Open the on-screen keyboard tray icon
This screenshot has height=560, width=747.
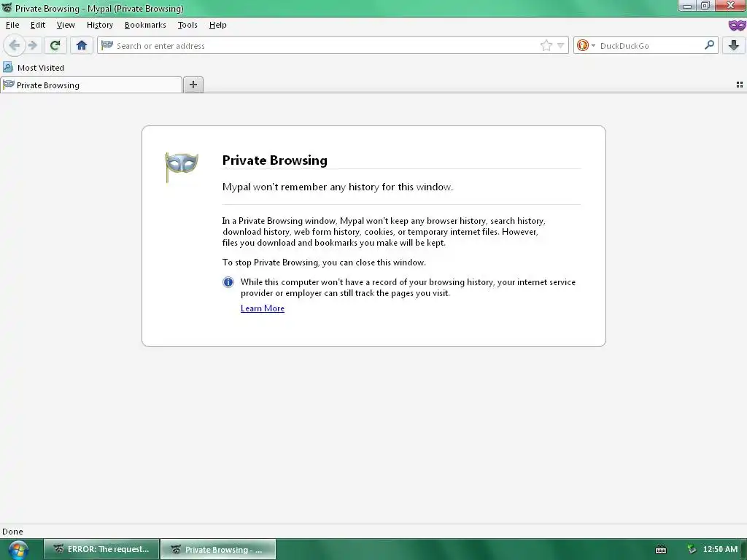661,550
